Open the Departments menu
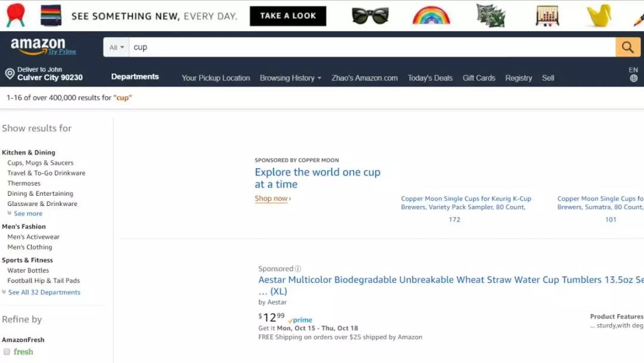Viewport: 644px width, 363px height. click(135, 76)
